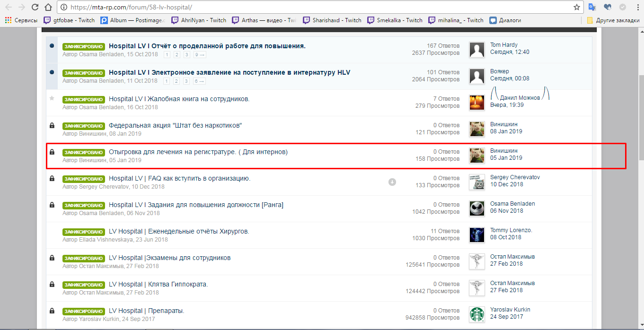Image resolution: width=644 pixels, height=330 pixels.
Task: Click lock icon of Экзамены для сотрудников thread
Action: pyautogui.click(x=52, y=258)
